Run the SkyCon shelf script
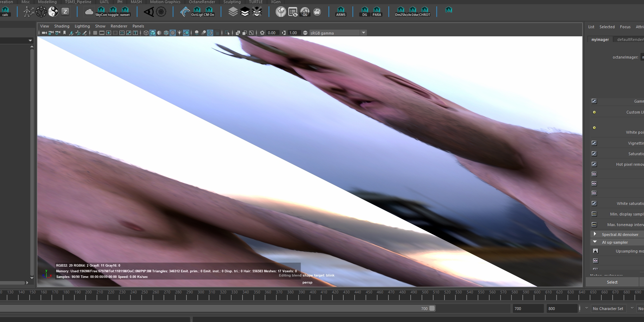Viewport: 644px width, 322px height. coord(101,12)
